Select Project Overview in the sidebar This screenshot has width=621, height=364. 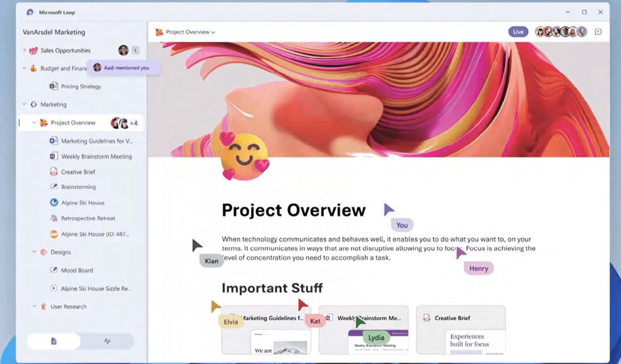[x=73, y=123]
